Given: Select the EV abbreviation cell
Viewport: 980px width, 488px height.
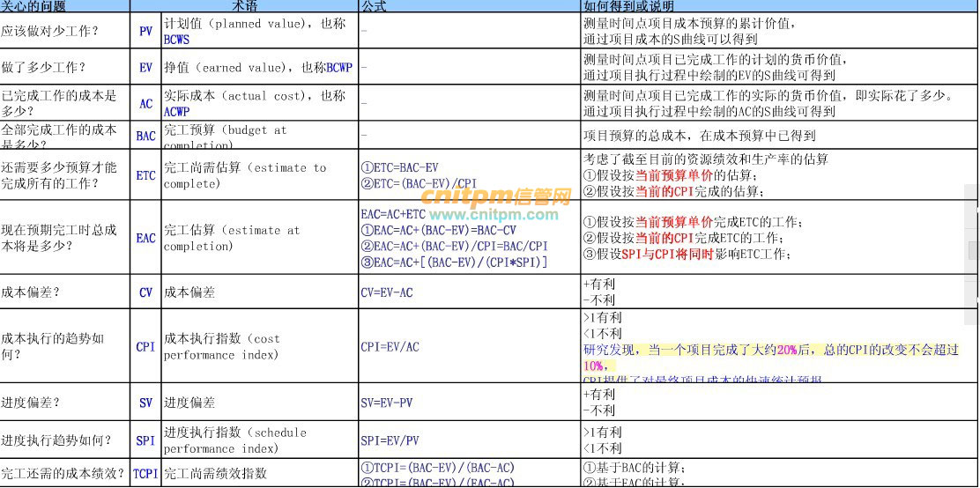Looking at the screenshot, I should click(x=145, y=68).
